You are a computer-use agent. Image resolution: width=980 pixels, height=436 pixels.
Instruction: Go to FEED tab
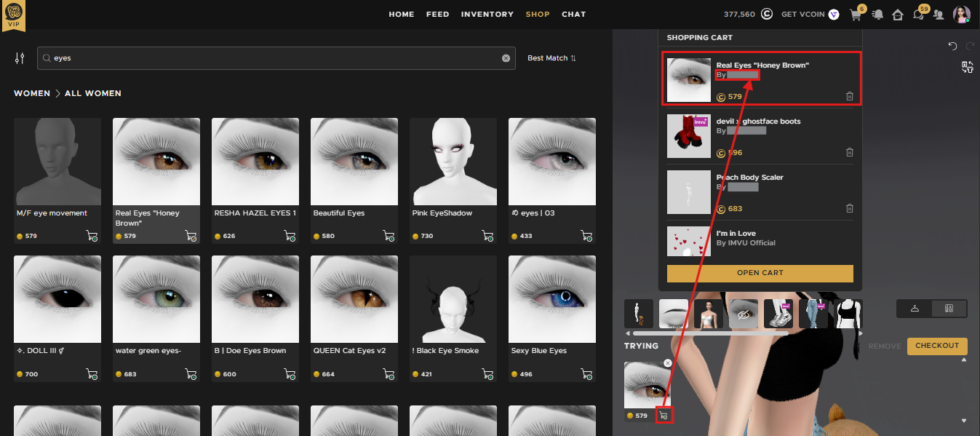(437, 14)
